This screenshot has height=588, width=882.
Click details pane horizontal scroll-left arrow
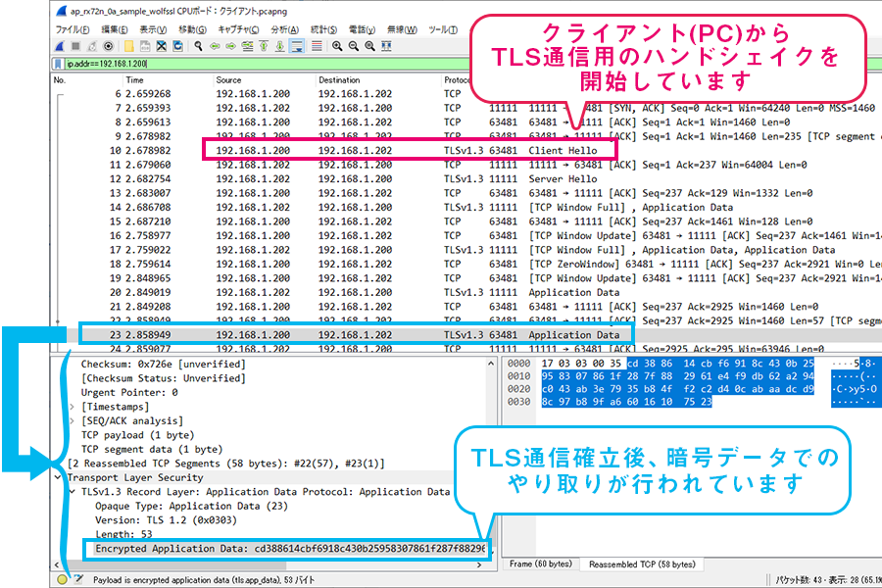(x=56, y=564)
